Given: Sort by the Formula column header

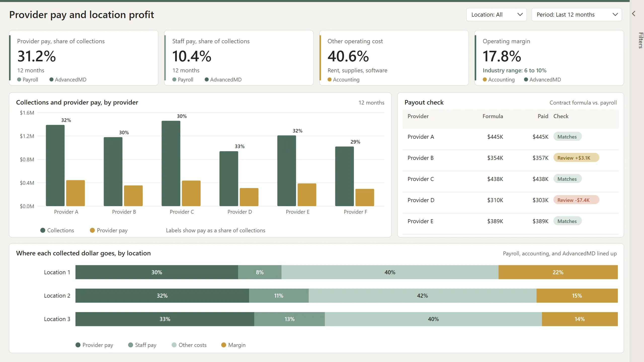Looking at the screenshot, I should point(493,116).
